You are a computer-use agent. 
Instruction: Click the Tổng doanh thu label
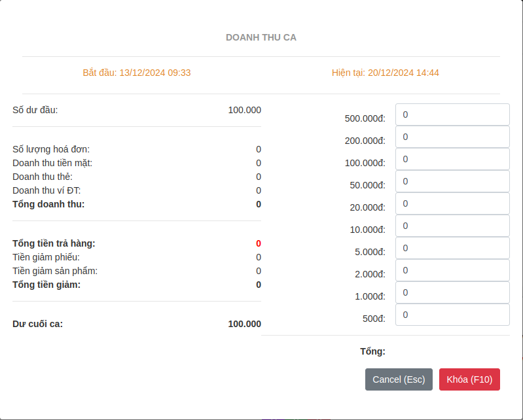point(48,204)
